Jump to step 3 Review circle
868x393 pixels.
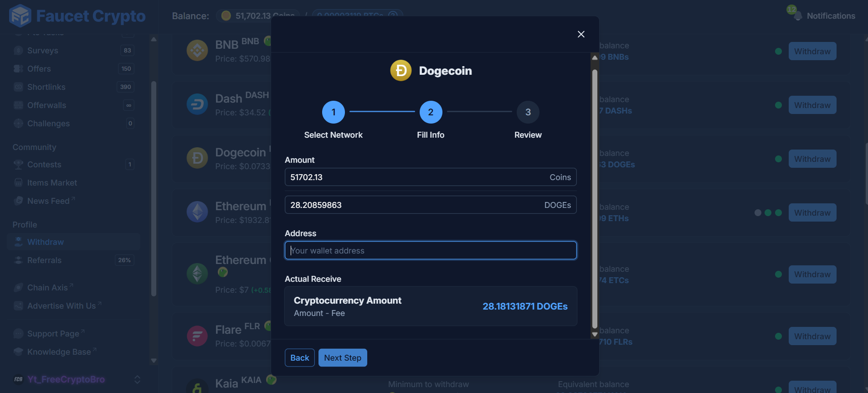[x=528, y=112]
